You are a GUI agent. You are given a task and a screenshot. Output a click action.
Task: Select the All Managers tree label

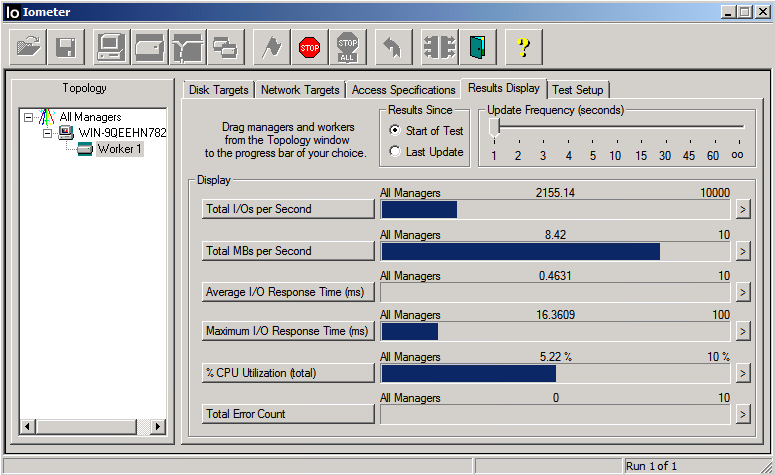coord(90,117)
